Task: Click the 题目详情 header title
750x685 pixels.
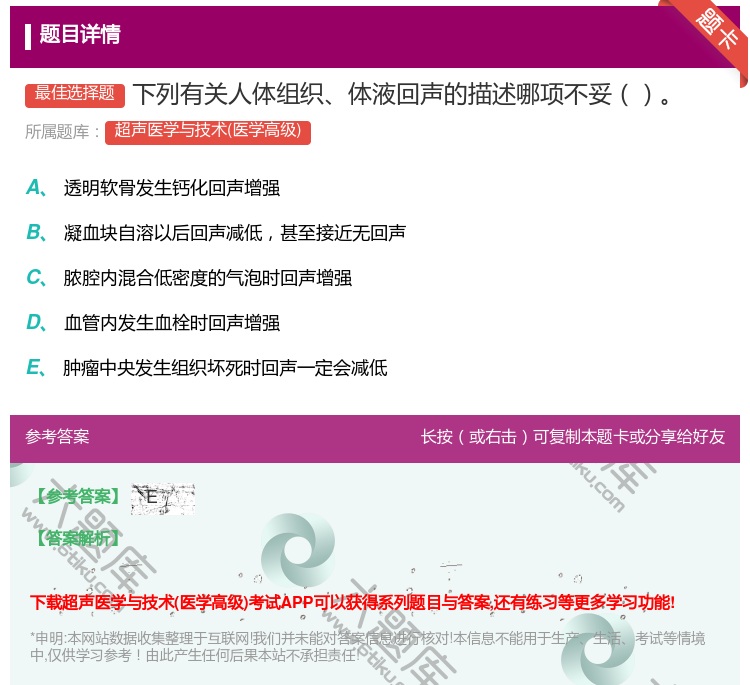Action: [x=80, y=34]
